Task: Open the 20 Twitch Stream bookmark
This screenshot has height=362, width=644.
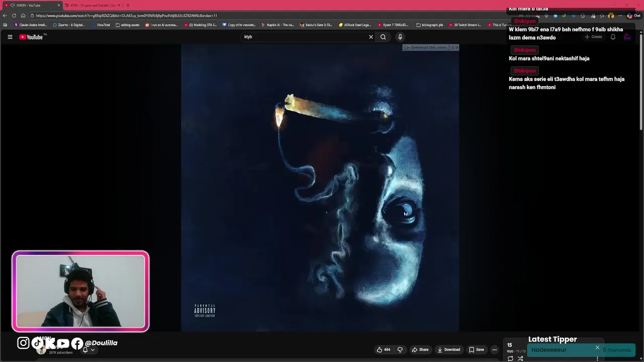Action: (x=465, y=25)
